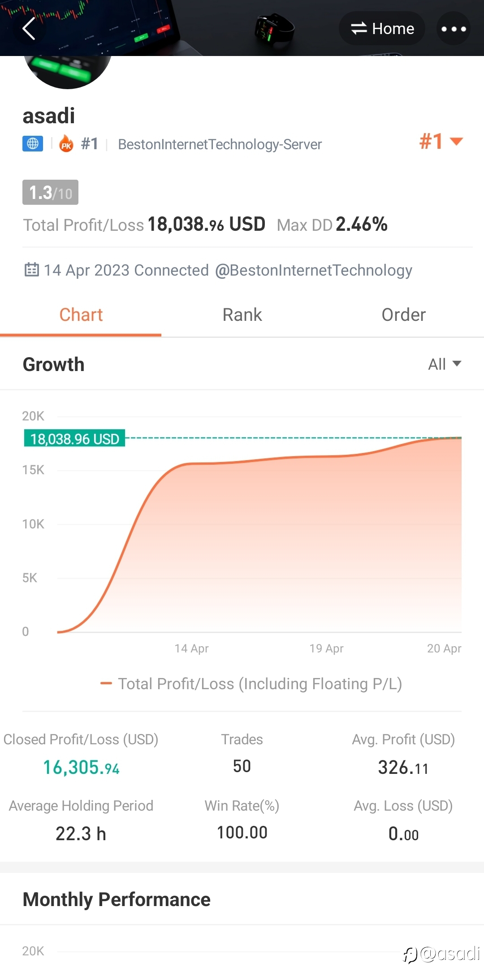
Task: Tap the calendar icon beside connection date
Action: click(31, 270)
